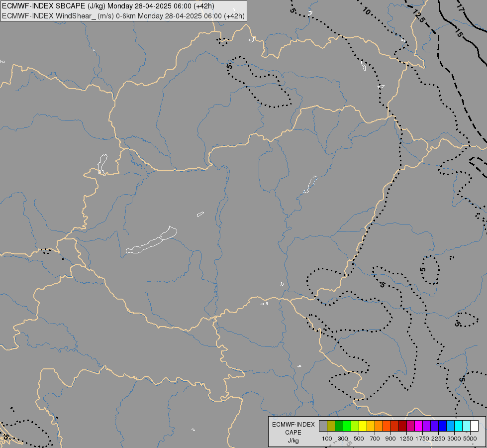Click the bright magenta legend swatch
This screenshot has width=487, height=448.
(419, 426)
